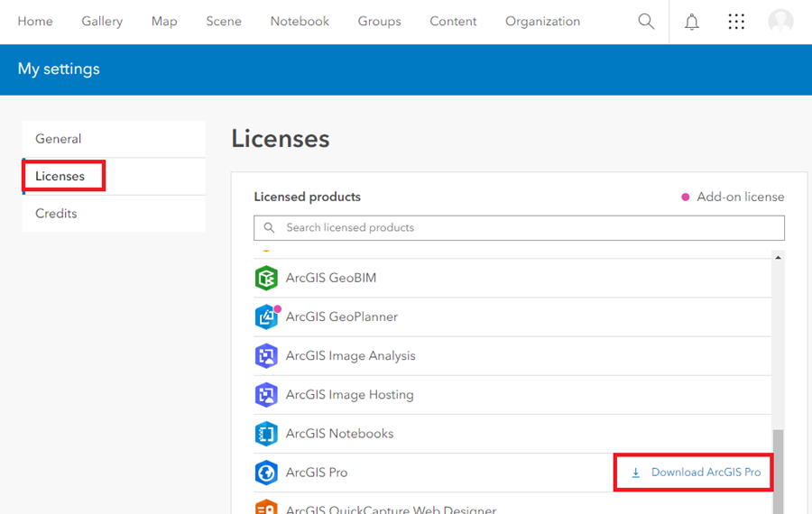Viewport: 812px width, 514px height.
Task: Click the ArcGIS GeoPlanner product icon
Action: coord(267,317)
